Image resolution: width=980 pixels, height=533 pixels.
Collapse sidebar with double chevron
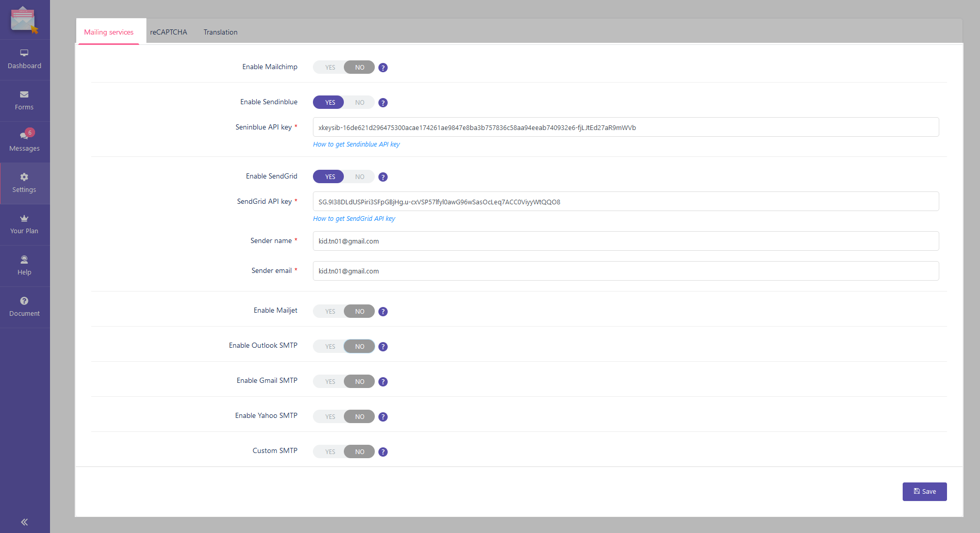(x=24, y=522)
